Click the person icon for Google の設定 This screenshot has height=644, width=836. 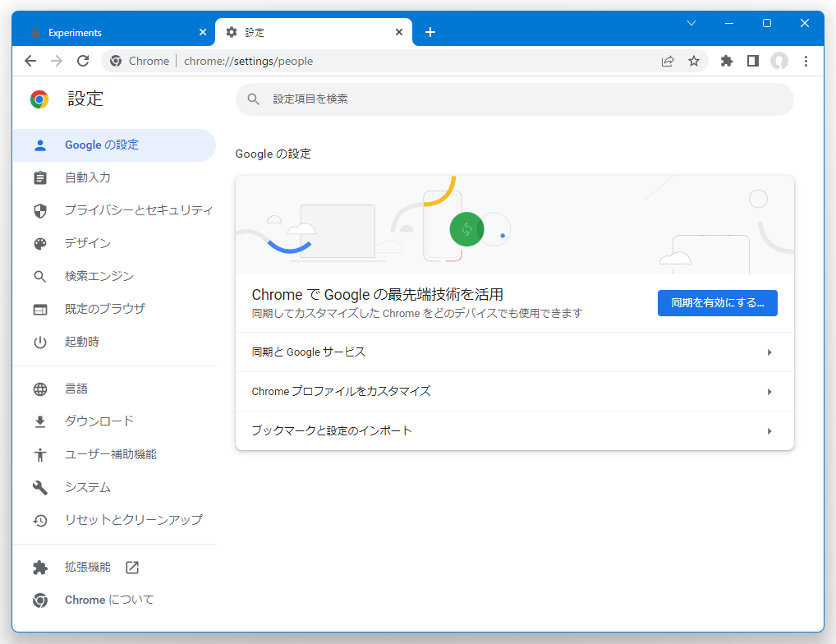[x=40, y=145]
